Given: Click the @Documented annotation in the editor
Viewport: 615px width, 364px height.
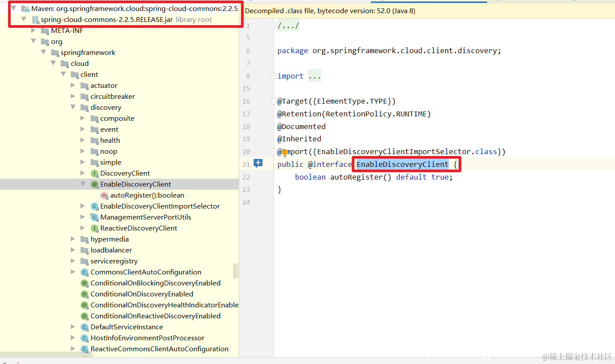Looking at the screenshot, I should [x=302, y=126].
